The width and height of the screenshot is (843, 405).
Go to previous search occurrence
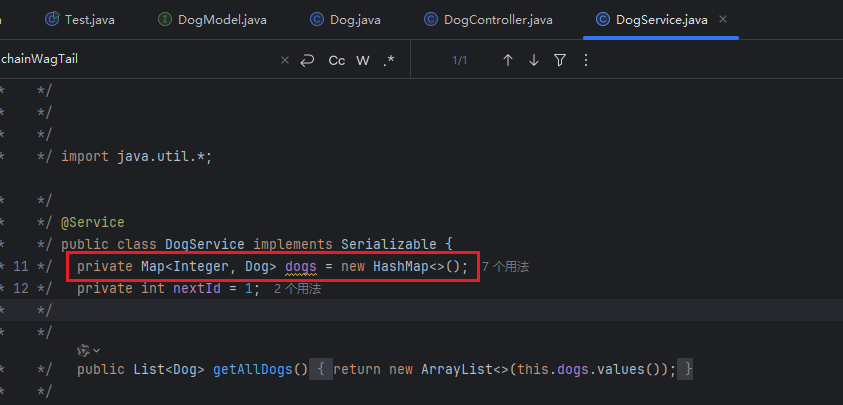pos(508,60)
